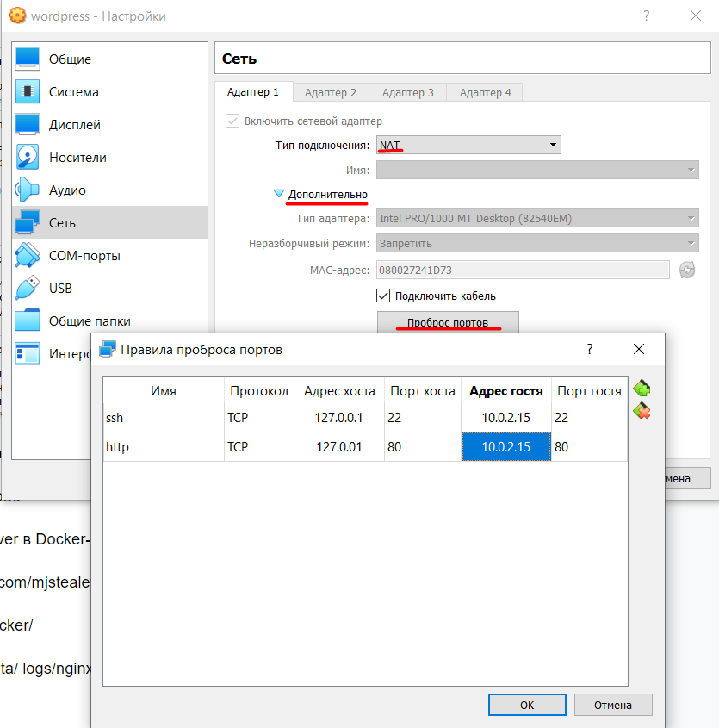This screenshot has height=728, width=719.
Task: Switch to Адаптер 4 tab
Action: point(485,92)
